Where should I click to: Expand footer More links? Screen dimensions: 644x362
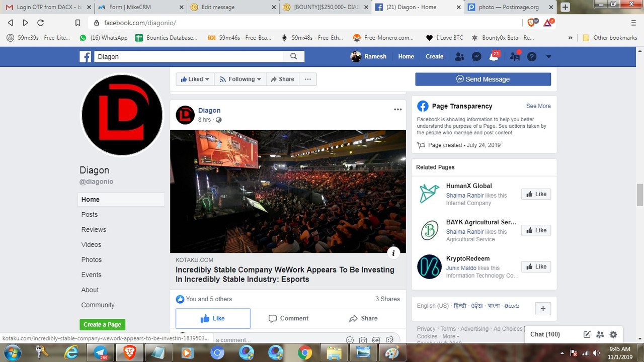[x=450, y=336]
